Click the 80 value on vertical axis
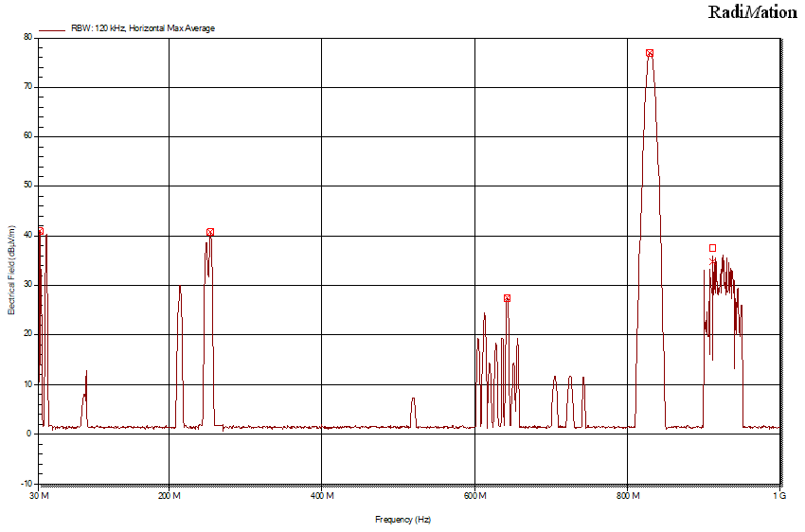The height and width of the screenshot is (532, 805). click(x=27, y=37)
